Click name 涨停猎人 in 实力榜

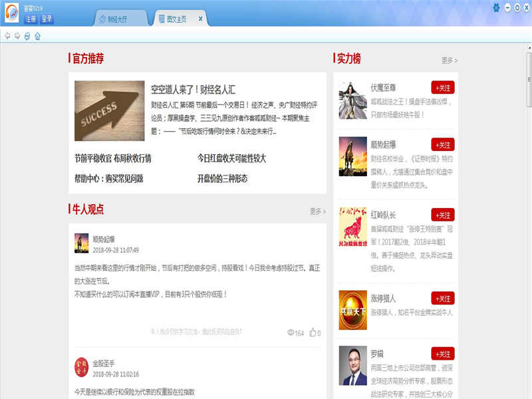pos(383,298)
